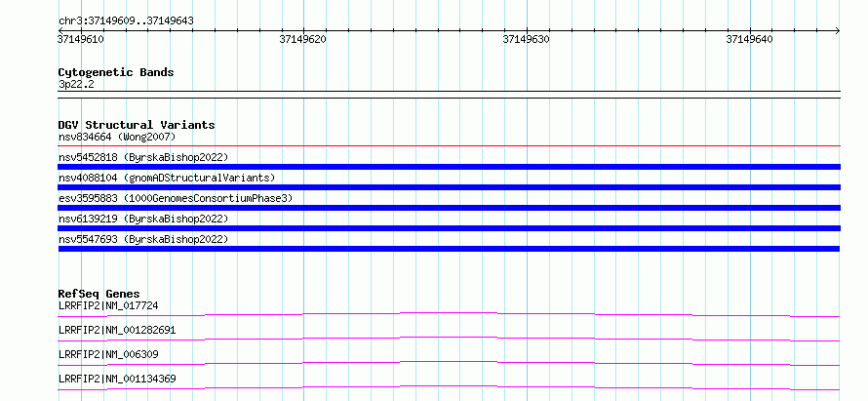
Task: Click the Cytogenetic Bands track title
Action: click(116, 72)
